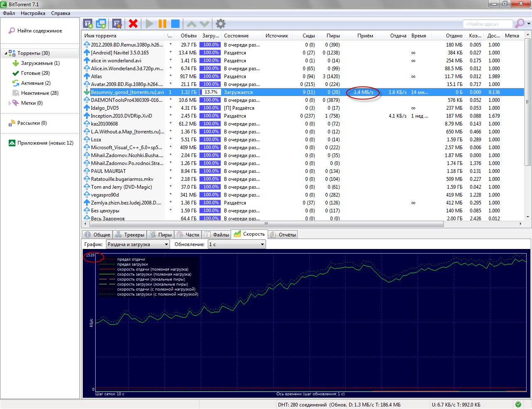Click the 100.0% progress bar of Loza

210,140
